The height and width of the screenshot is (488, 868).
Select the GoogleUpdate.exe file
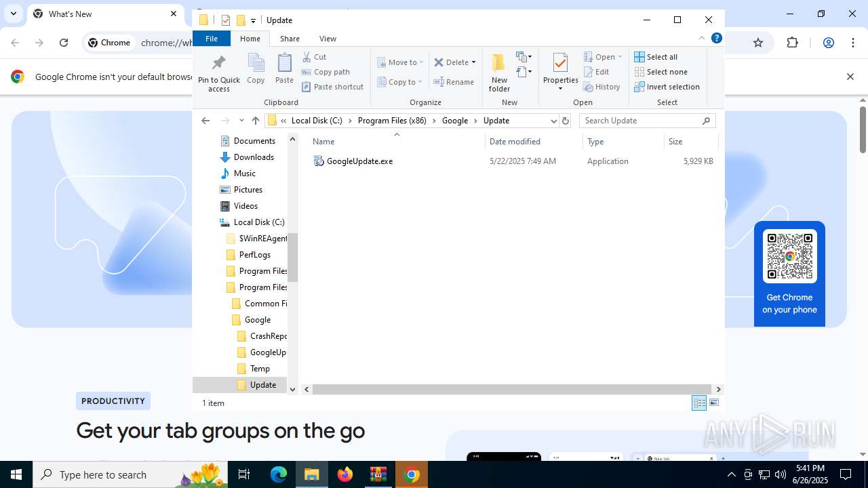tap(359, 161)
